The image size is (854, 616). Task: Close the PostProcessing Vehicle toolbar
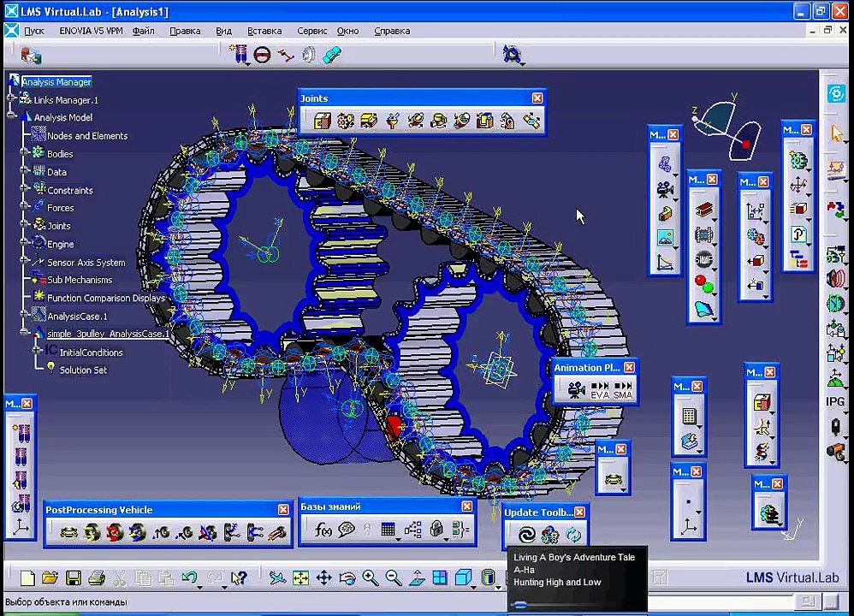(x=283, y=510)
